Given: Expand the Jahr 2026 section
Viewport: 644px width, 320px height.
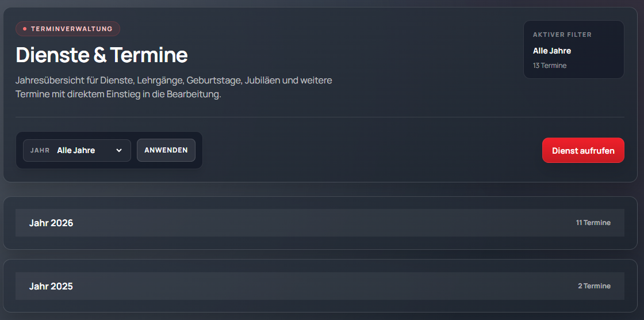Looking at the screenshot, I should point(320,223).
